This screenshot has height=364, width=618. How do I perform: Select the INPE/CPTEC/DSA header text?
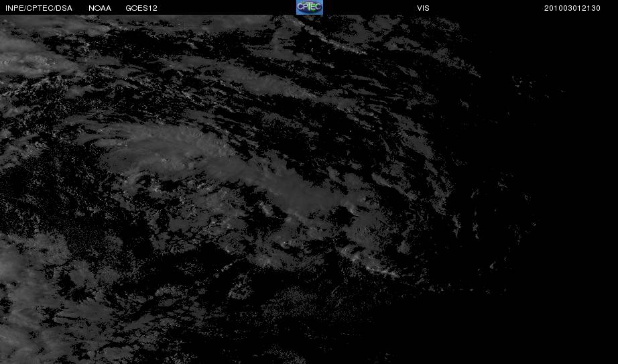point(39,8)
